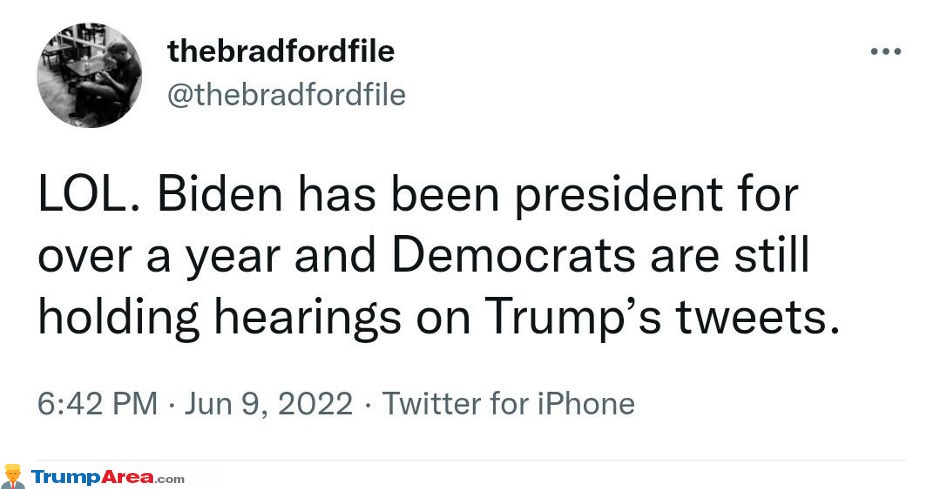Click the word Biden in the tweet
This screenshot has width=940, height=489.
[220, 195]
